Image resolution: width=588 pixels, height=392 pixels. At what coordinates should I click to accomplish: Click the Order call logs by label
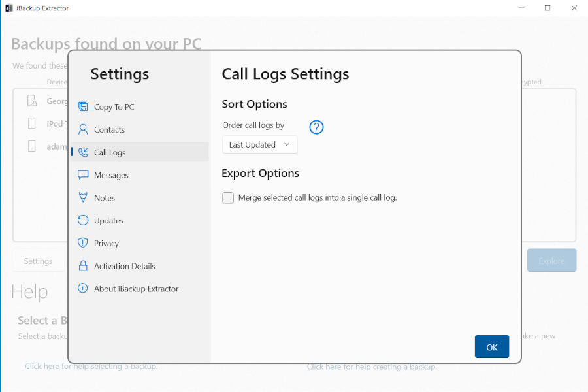click(x=253, y=125)
